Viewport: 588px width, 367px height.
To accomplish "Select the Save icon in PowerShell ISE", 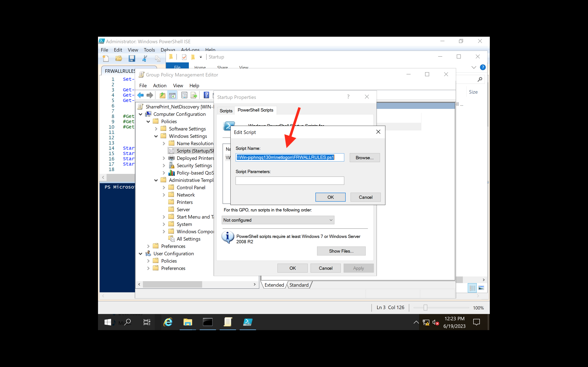I will coord(132,58).
